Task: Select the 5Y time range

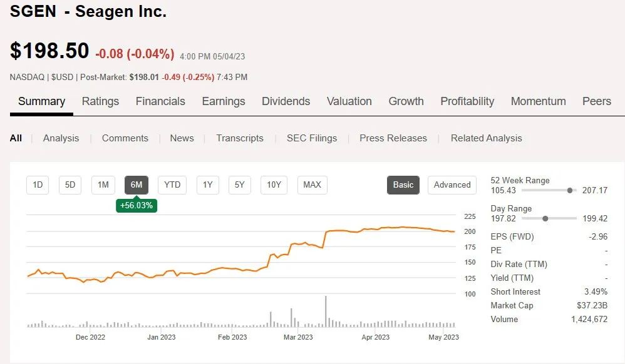Action: [239, 185]
